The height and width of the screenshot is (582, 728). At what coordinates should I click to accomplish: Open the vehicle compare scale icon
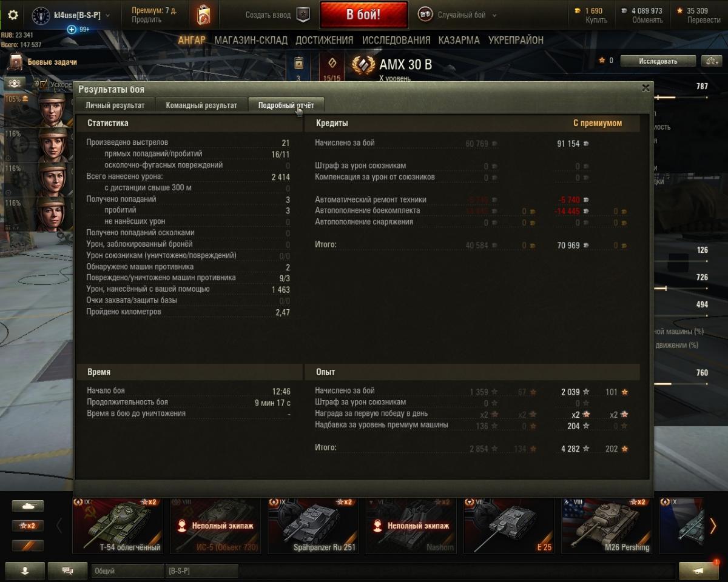710,61
